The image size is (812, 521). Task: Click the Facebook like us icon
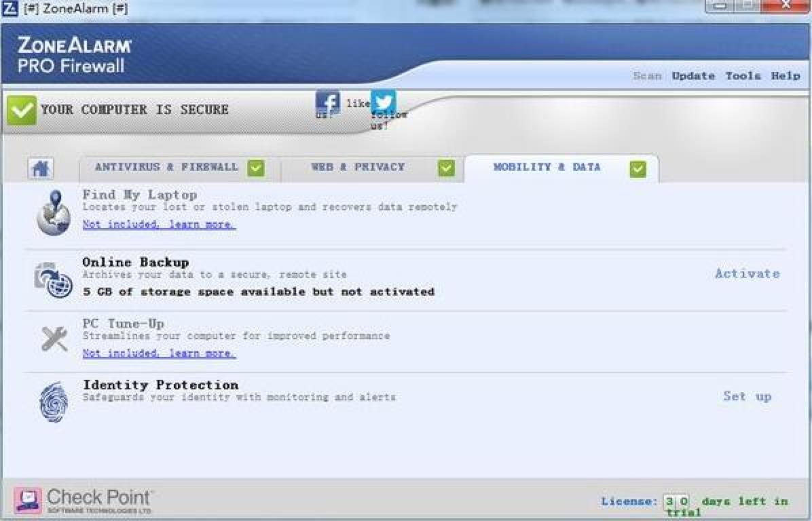click(x=328, y=101)
